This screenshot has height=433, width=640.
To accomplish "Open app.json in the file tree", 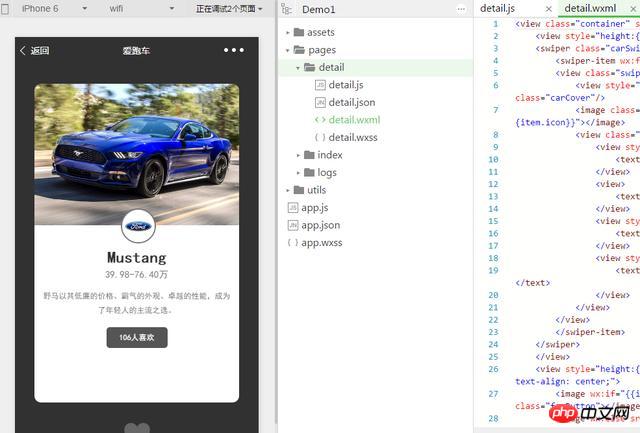I will click(x=320, y=225).
